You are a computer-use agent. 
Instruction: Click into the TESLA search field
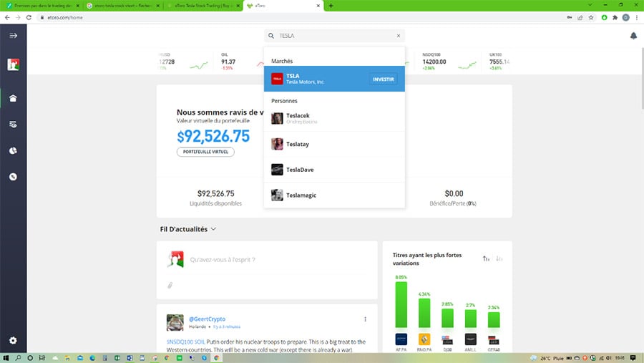335,36
